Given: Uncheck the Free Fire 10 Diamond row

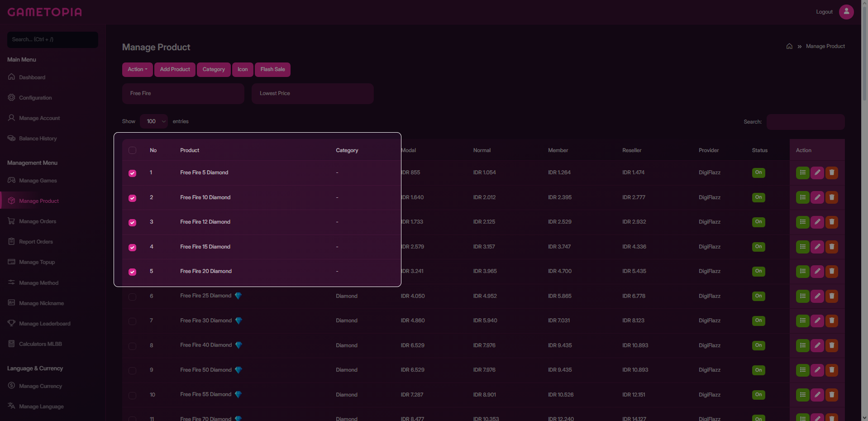Looking at the screenshot, I should (x=132, y=198).
